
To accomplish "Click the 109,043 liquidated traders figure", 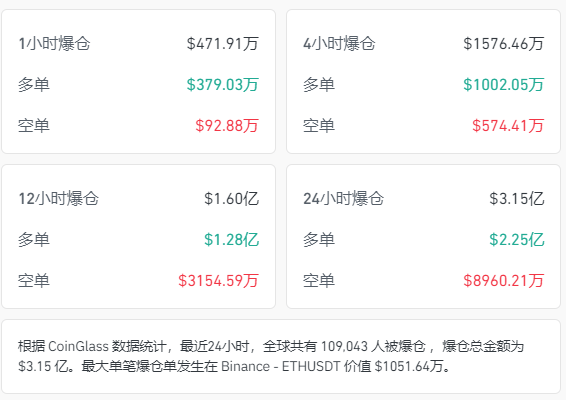I will pyautogui.click(x=344, y=346).
